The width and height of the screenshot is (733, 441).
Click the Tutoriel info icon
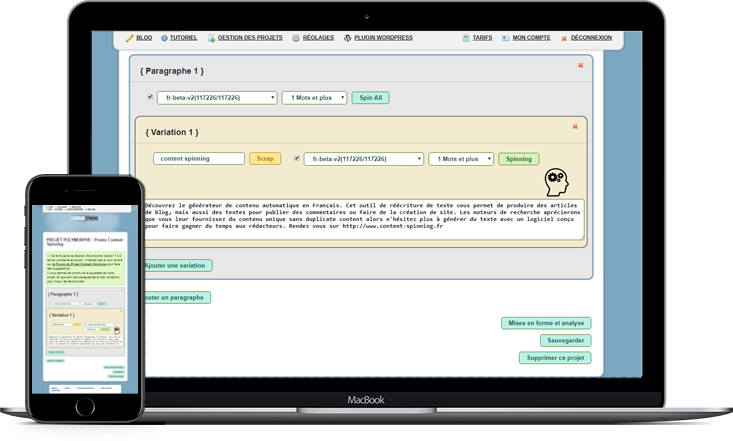coord(164,38)
